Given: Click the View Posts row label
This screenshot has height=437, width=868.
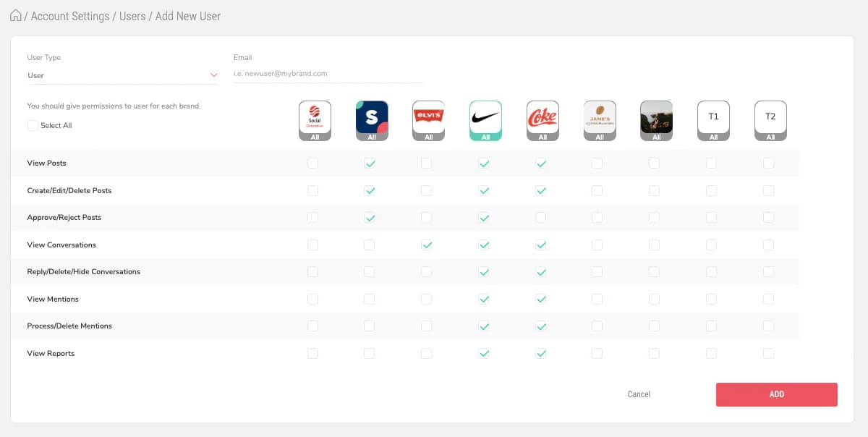Looking at the screenshot, I should point(46,164).
